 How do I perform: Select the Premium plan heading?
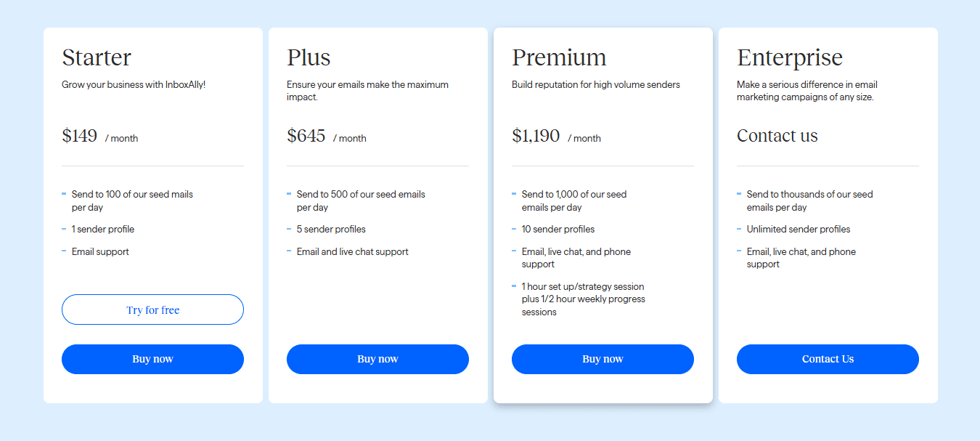pyautogui.click(x=559, y=57)
